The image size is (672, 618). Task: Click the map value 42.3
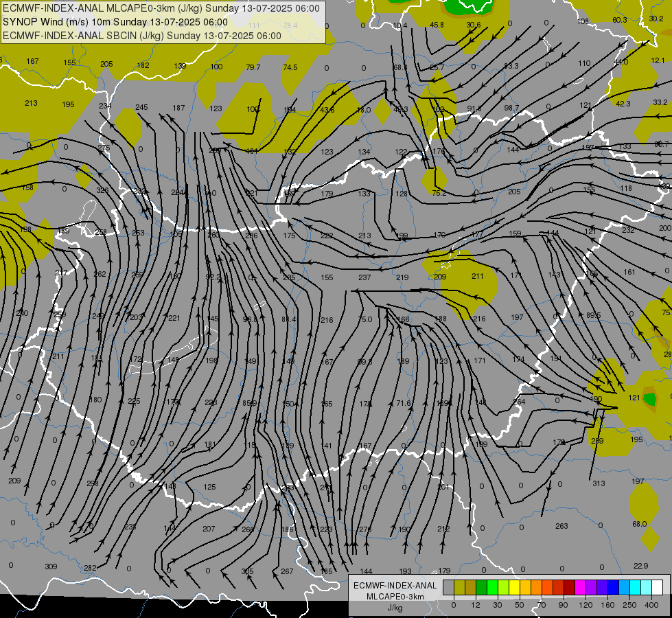[x=623, y=104]
